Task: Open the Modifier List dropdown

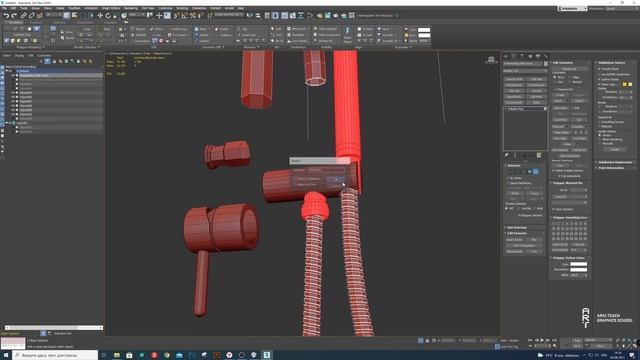Action: tap(525, 71)
